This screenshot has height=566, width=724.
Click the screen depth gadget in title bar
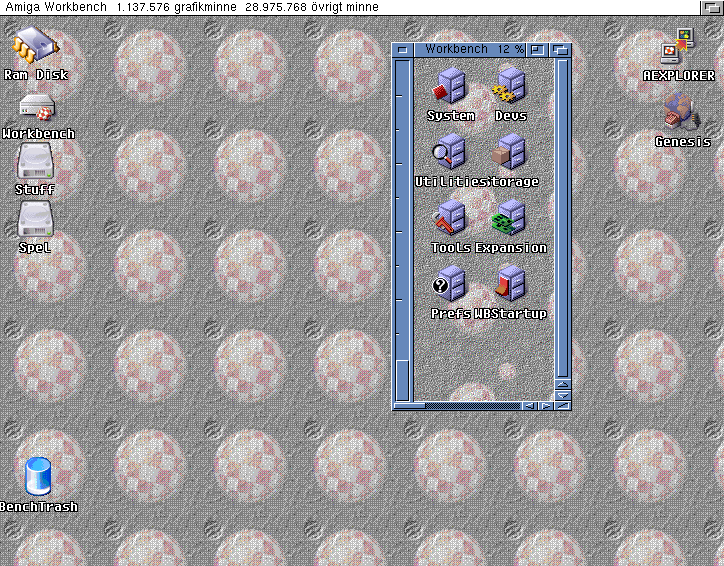pos(712,7)
